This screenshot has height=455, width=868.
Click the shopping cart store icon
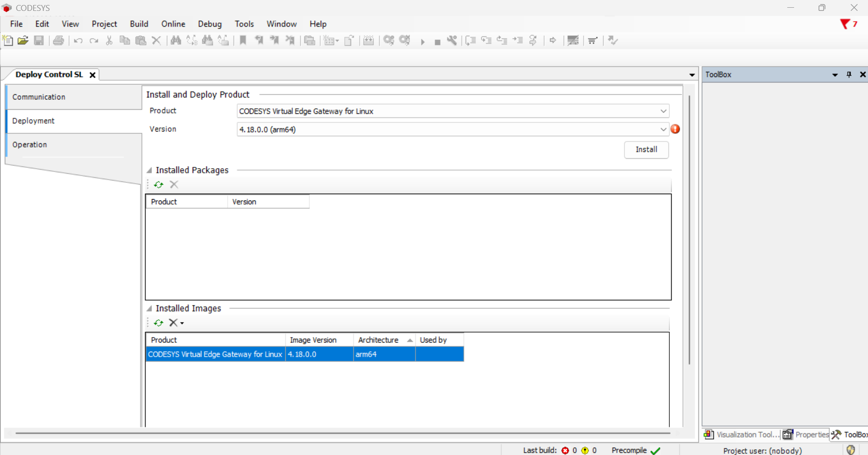pyautogui.click(x=592, y=40)
